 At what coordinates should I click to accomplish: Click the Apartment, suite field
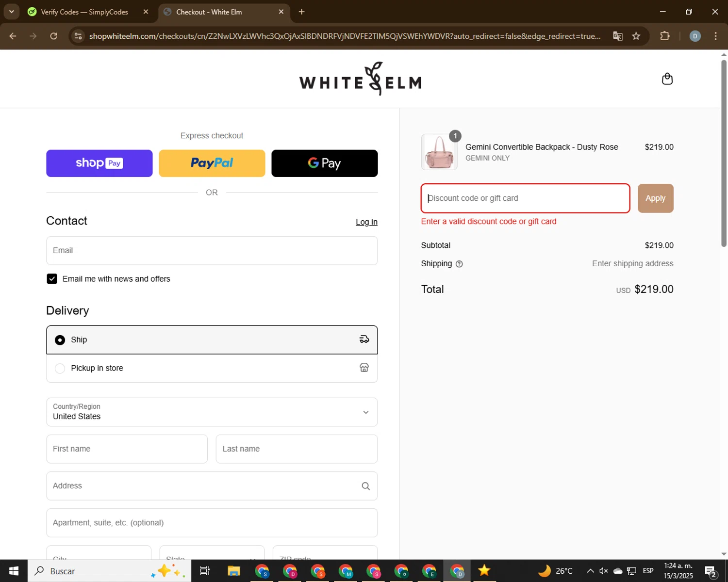[x=212, y=523]
